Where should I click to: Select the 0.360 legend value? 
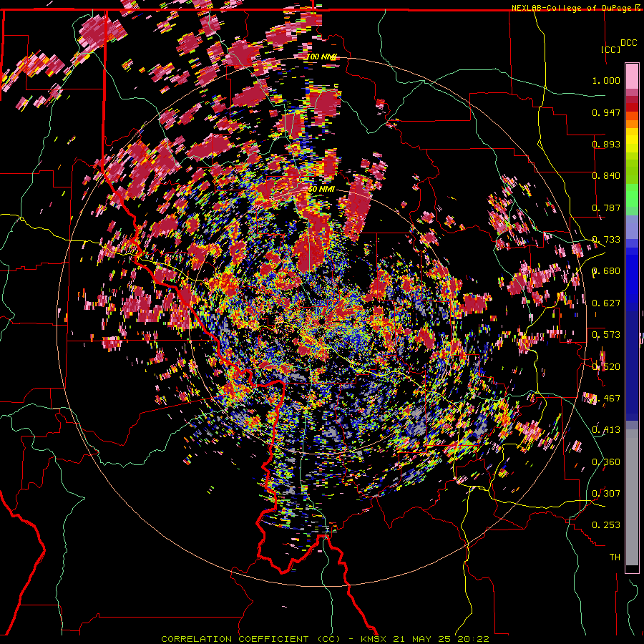606,462
